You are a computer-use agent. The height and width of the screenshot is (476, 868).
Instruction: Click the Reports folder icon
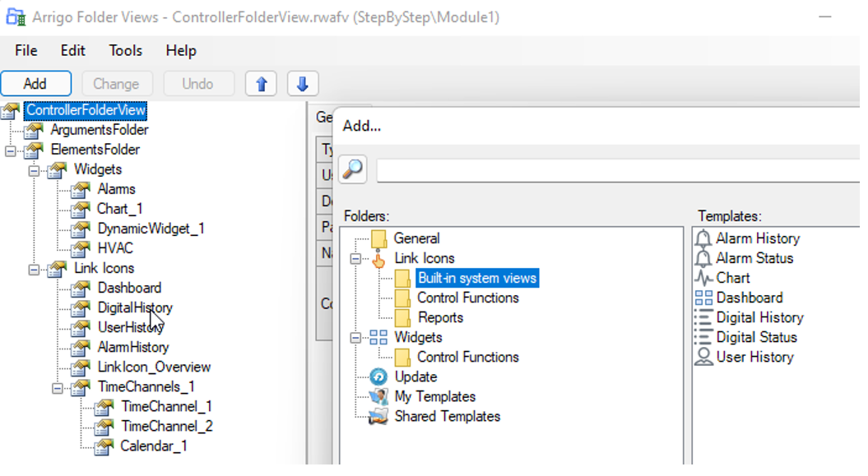click(x=402, y=318)
